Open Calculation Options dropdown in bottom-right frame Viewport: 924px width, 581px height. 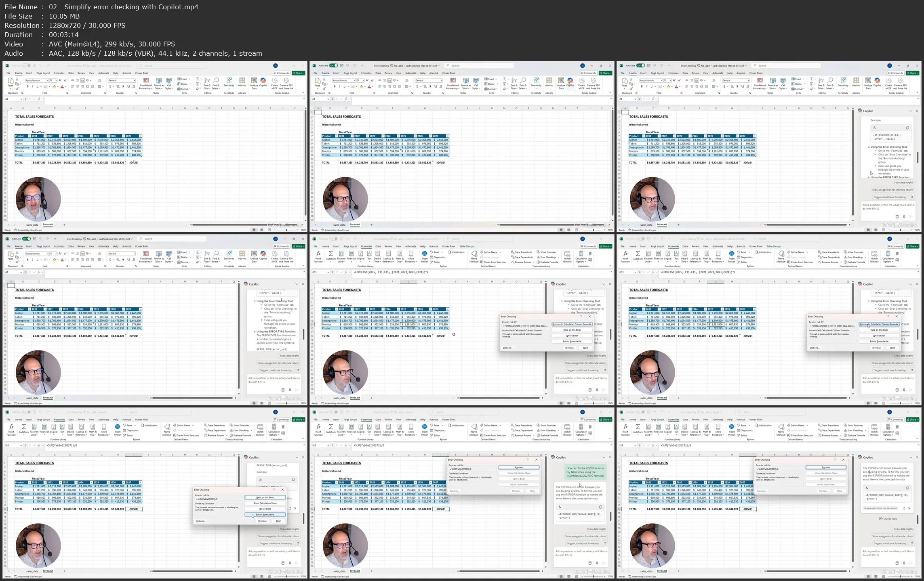tap(888, 430)
